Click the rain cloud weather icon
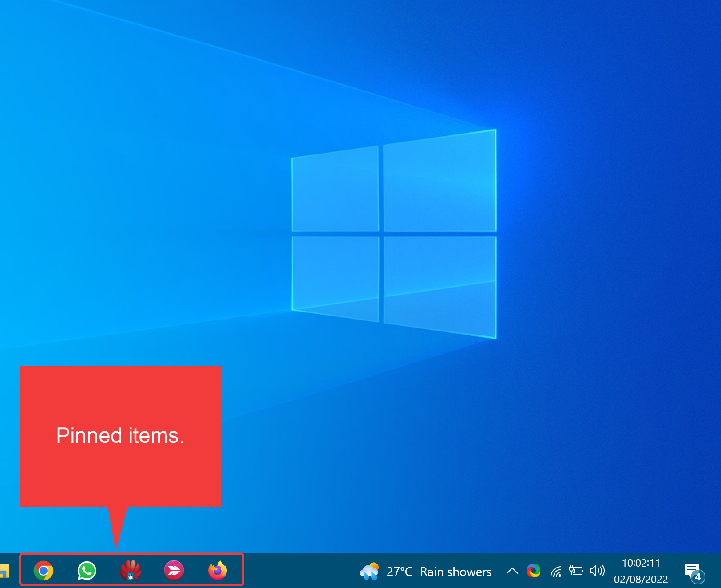 point(369,571)
